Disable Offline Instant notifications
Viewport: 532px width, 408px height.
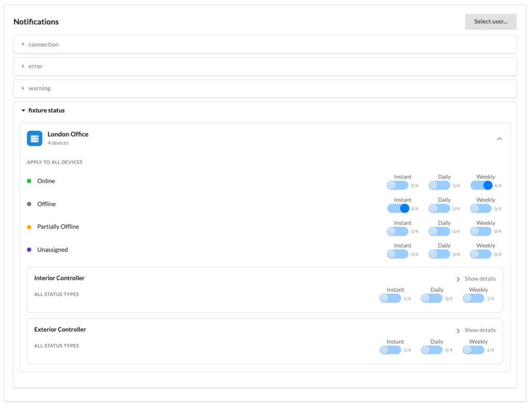coord(398,208)
